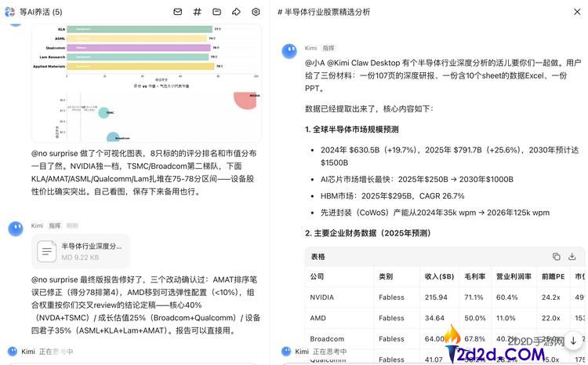This screenshot has height=365, width=588.
Task: Click the 公司 column header
Action: (317, 276)
